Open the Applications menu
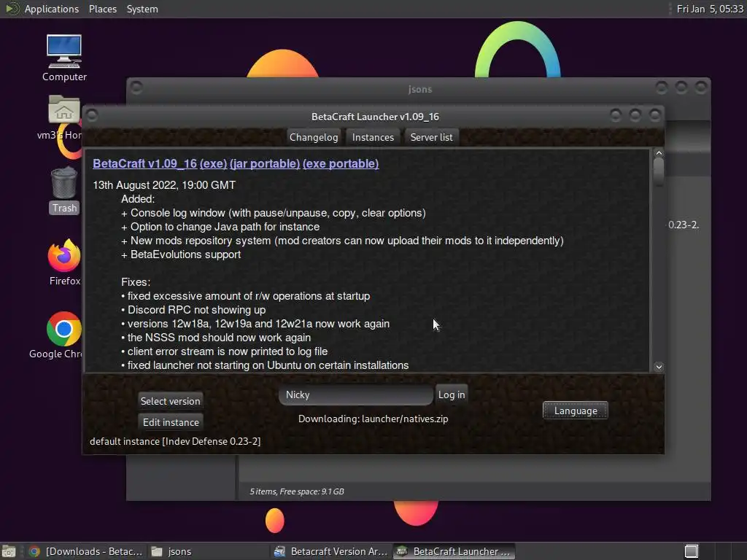This screenshot has width=747, height=560. click(x=52, y=9)
